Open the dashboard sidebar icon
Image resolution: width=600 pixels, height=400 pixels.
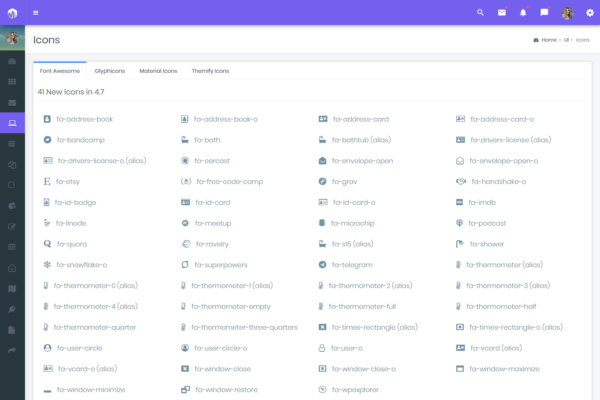pyautogui.click(x=12, y=61)
